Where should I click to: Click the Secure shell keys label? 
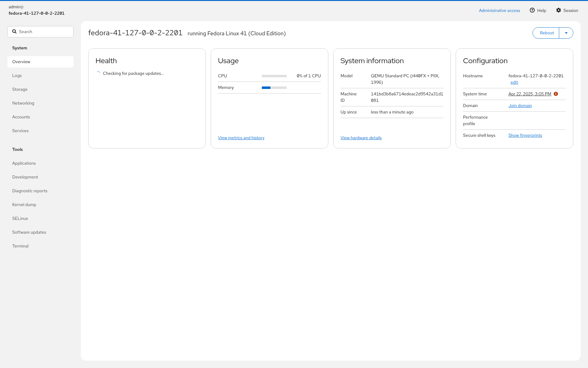tap(479, 135)
